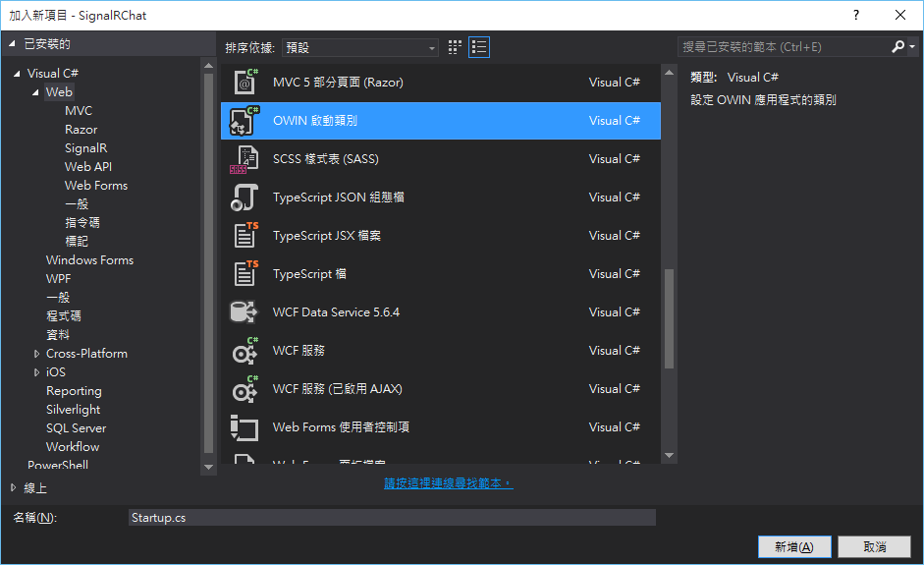
Task: Select 指令碼 under Web
Action: pos(82,223)
